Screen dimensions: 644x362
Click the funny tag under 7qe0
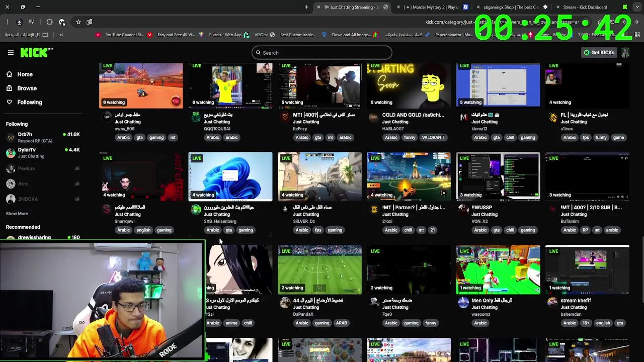coord(431,323)
